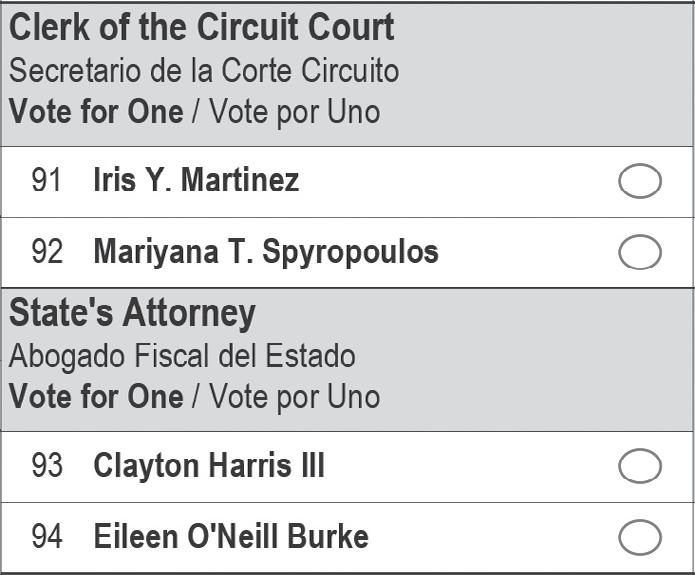Select the oval for Iris Y. Martinez
695x575 pixels.
click(x=640, y=182)
